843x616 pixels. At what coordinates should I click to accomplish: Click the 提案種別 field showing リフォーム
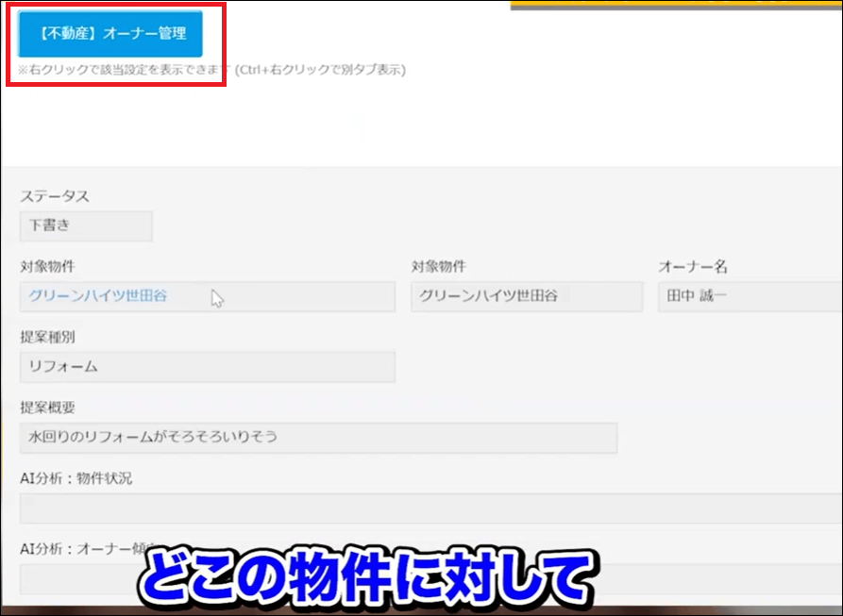coord(207,367)
